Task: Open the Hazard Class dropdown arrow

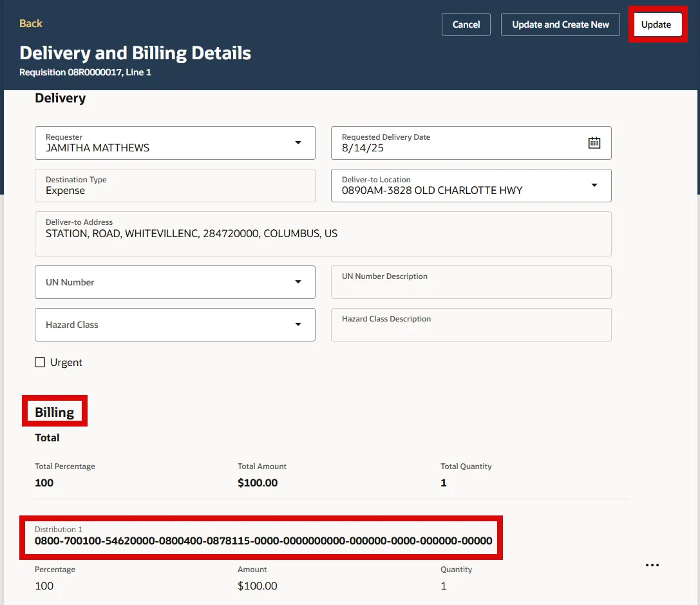Action: tap(298, 325)
